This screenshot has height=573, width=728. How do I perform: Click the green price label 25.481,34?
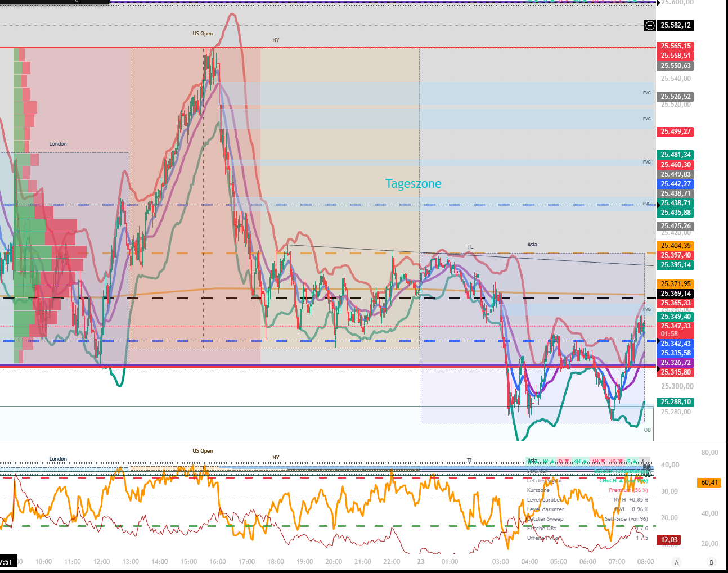pos(675,155)
